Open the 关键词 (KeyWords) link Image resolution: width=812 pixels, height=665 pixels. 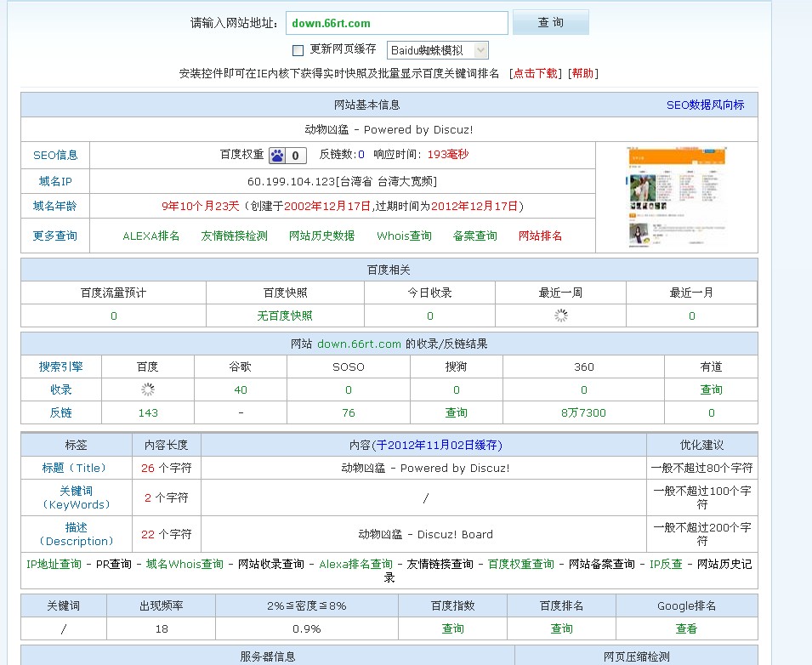click(77, 497)
